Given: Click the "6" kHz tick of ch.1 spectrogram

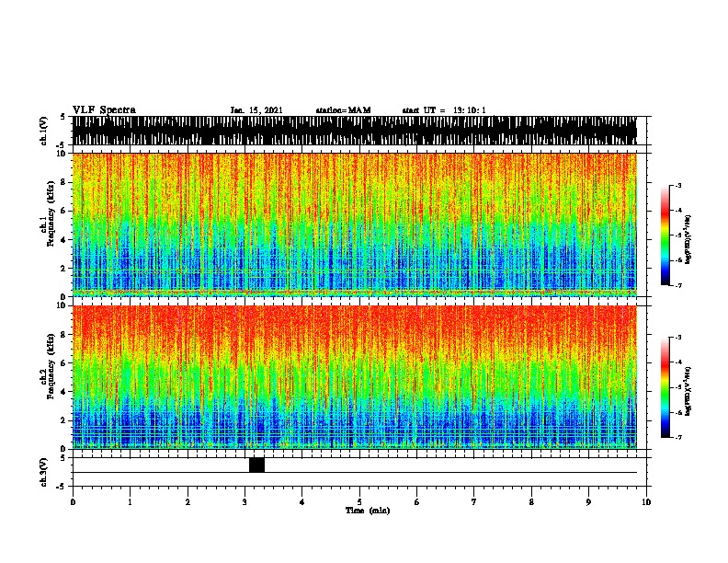Looking at the screenshot, I should pyautogui.click(x=64, y=211).
